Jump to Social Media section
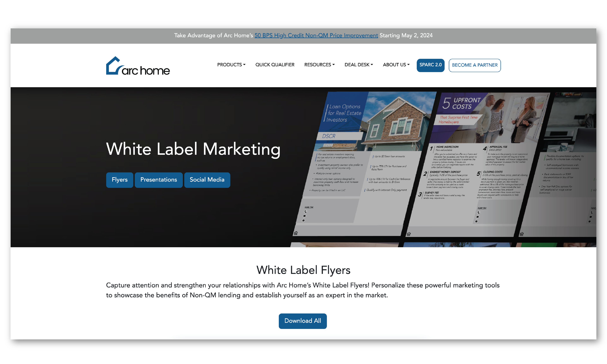607x364 pixels. click(x=207, y=180)
